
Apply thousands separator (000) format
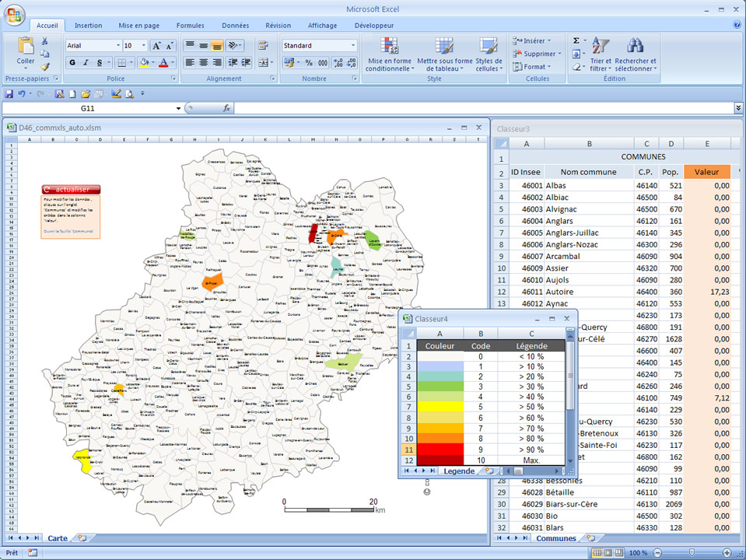coord(323,62)
